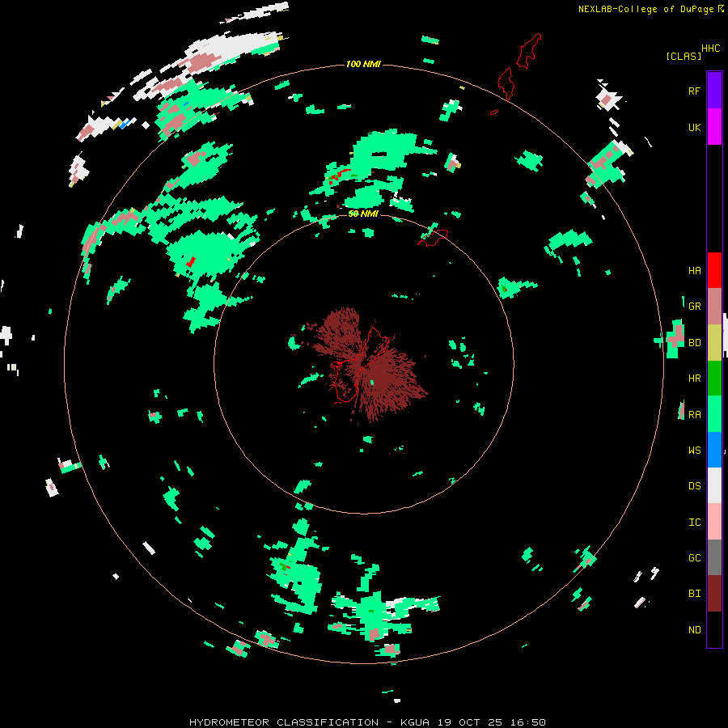728x728 pixels.
Task: Click the BD legend label
Action: (694, 343)
